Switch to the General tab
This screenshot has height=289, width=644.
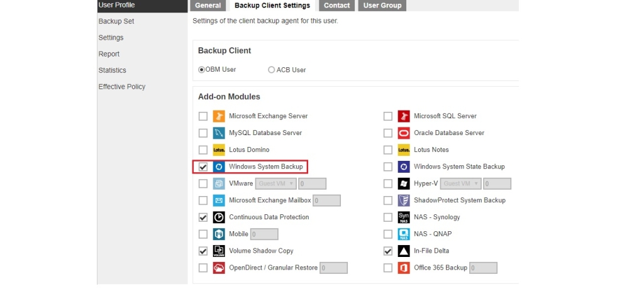coord(208,5)
